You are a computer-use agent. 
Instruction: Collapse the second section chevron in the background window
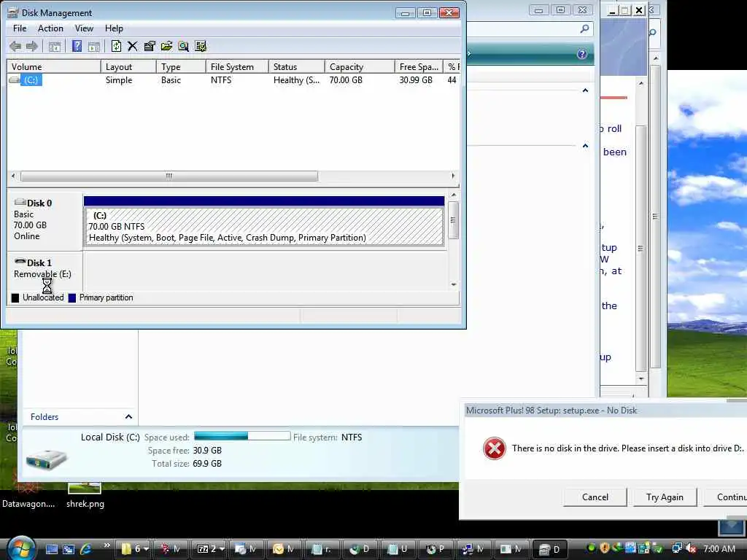(x=586, y=146)
